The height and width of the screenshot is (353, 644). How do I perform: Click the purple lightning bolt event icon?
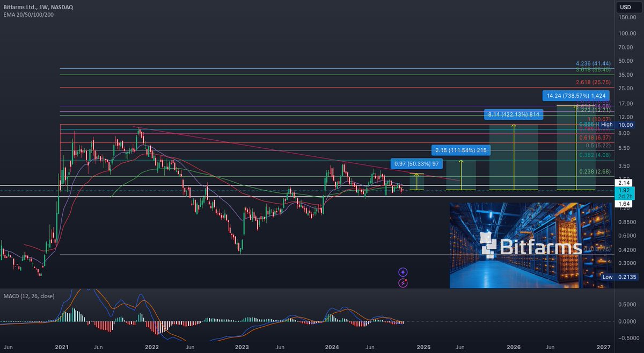tap(403, 283)
